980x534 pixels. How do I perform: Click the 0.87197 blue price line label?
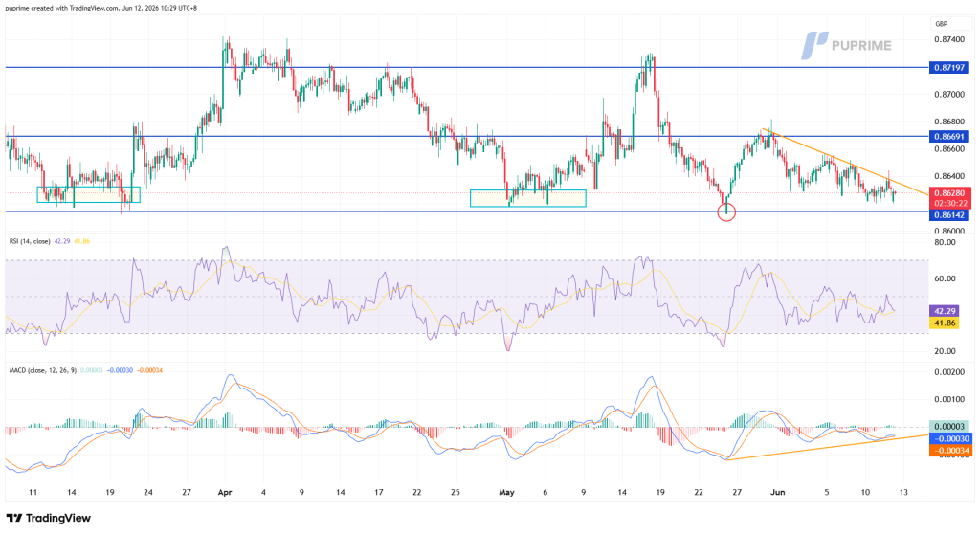(949, 68)
